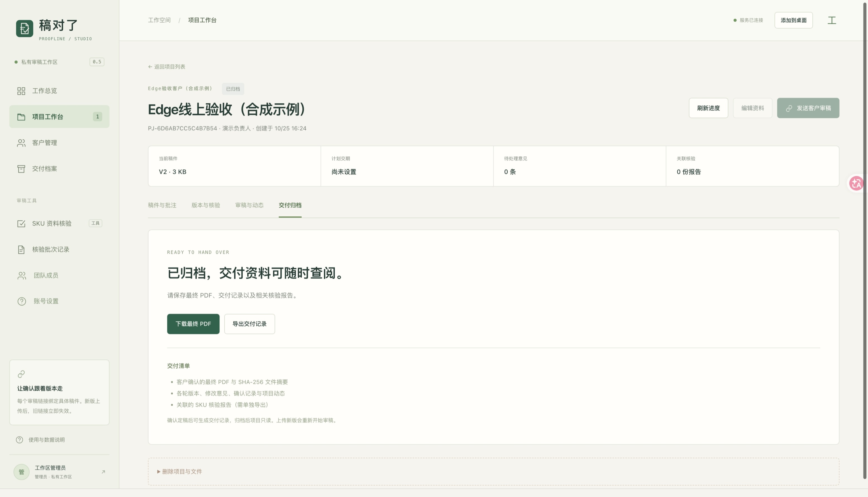The width and height of the screenshot is (868, 497).
Task: Click the 使用与数据说明 link
Action: click(46, 440)
